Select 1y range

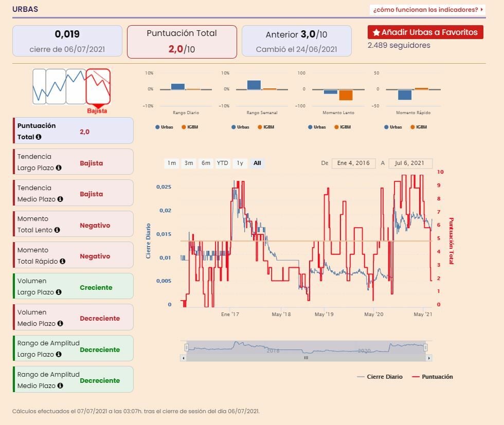click(240, 163)
